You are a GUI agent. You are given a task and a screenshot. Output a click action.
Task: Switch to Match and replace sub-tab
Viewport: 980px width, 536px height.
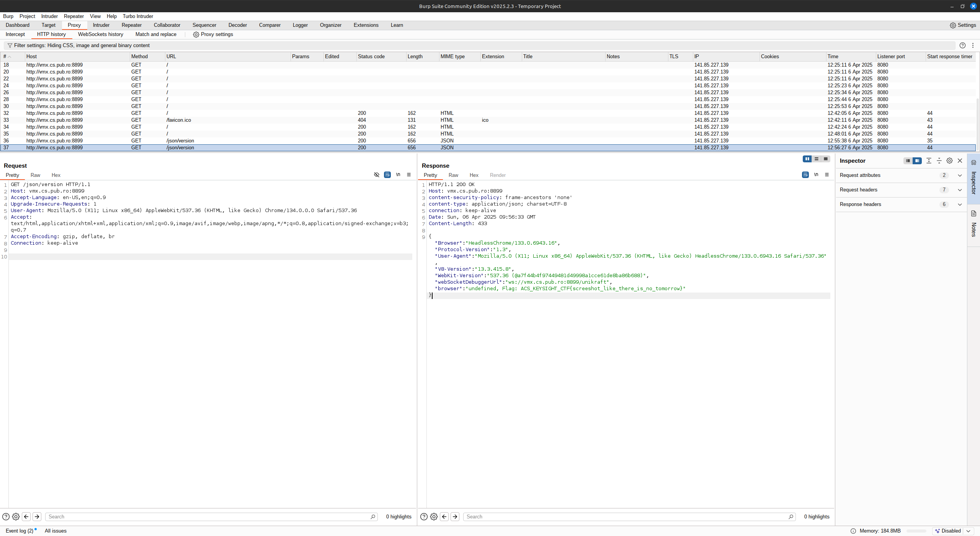tap(156, 34)
